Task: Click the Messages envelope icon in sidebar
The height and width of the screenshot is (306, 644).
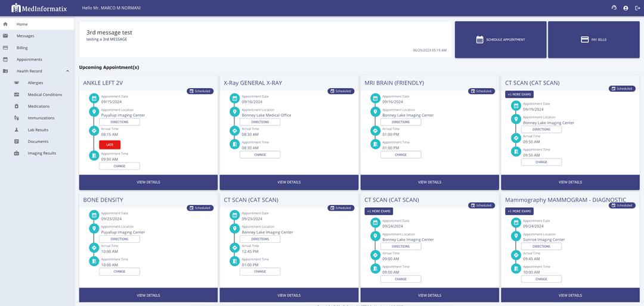Action: [x=5, y=36]
